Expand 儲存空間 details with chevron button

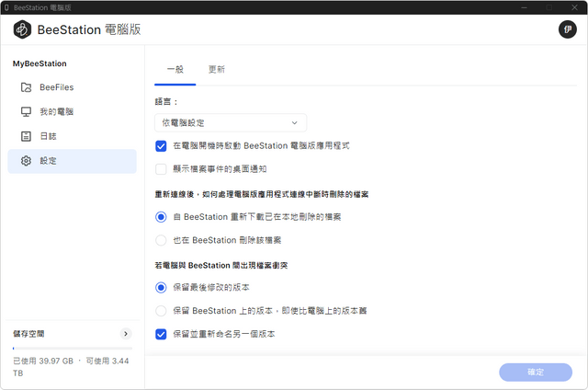[x=126, y=334]
